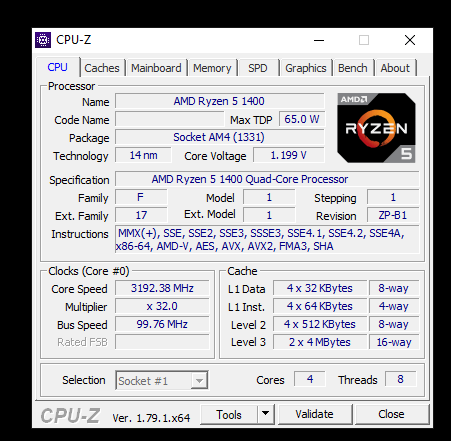The height and width of the screenshot is (441, 451).
Task: Switch to the Caches tab
Action: point(102,68)
